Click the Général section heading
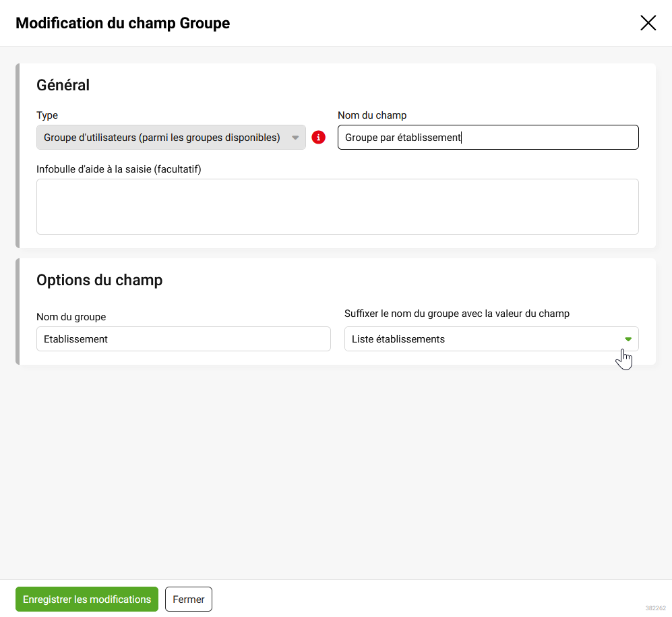This screenshot has height=617, width=672. (x=63, y=85)
